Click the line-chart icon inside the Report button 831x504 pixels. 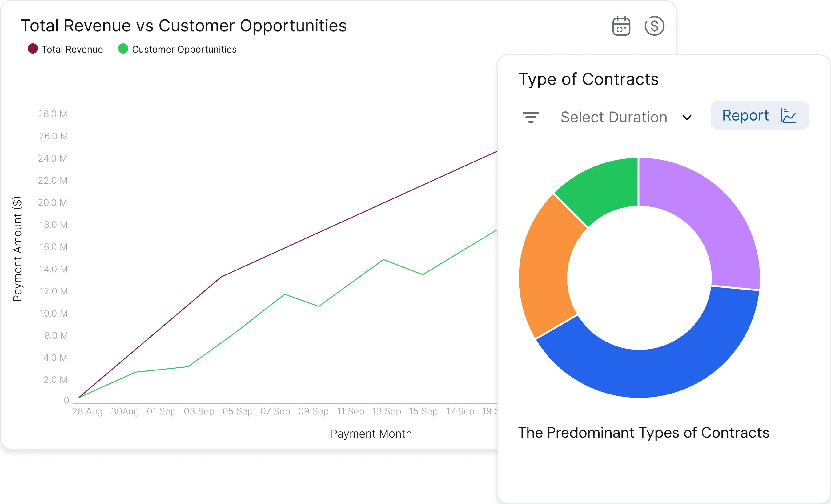(x=788, y=116)
